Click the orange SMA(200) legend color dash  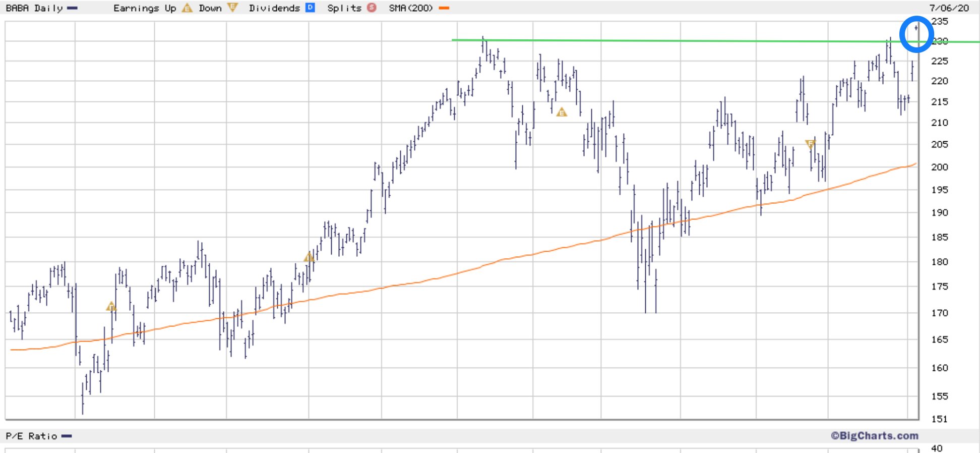click(444, 8)
